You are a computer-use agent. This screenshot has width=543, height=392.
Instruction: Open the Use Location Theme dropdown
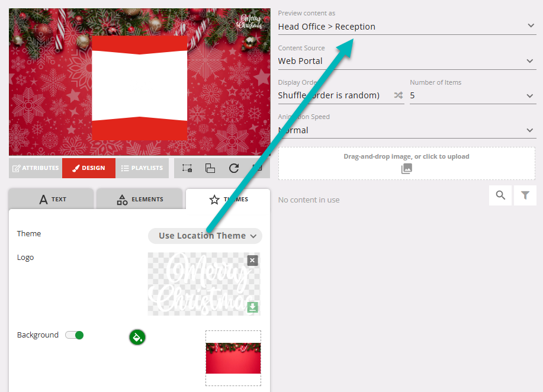pos(205,236)
